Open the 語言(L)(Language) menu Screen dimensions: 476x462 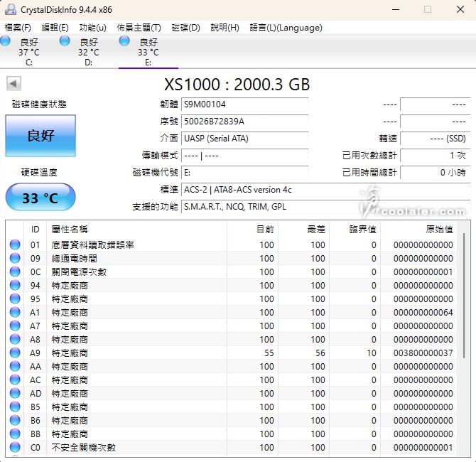pos(286,28)
